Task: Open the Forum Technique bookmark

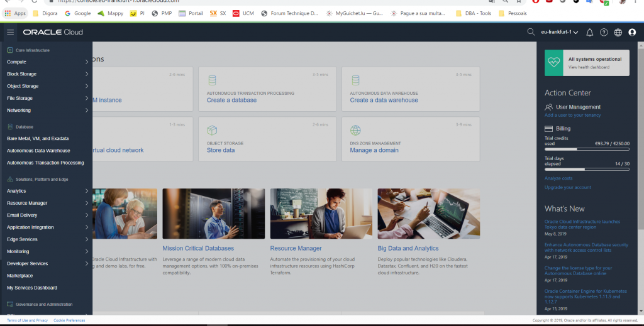Action: click(289, 13)
